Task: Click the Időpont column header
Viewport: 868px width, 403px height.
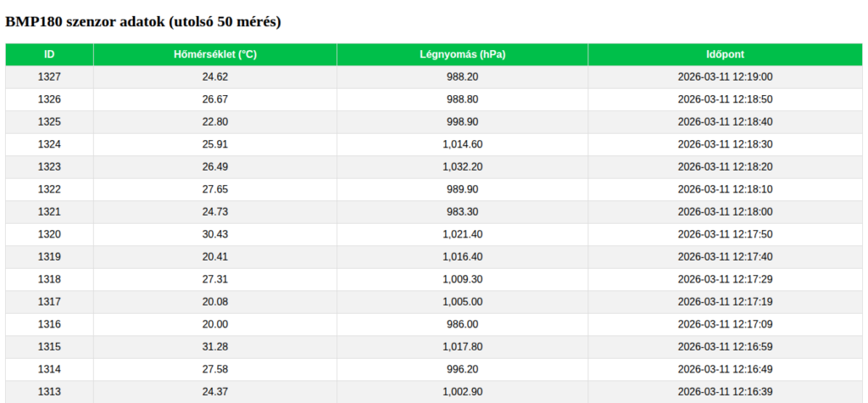Action: 725,54
